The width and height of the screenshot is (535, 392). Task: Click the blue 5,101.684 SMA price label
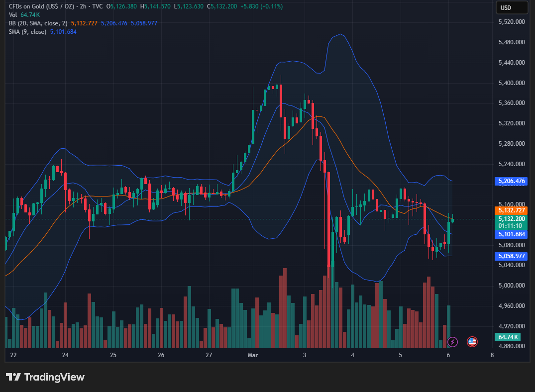[x=511, y=234]
